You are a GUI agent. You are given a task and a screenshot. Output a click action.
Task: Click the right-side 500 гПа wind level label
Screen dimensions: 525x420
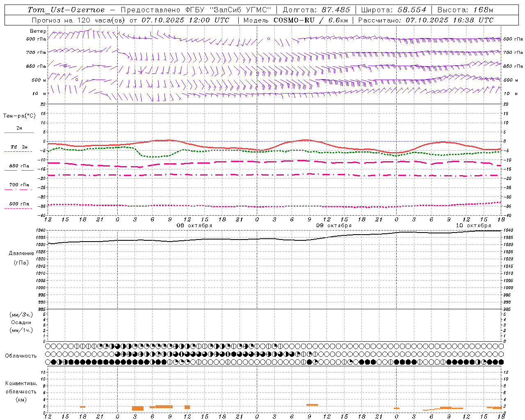513,39
